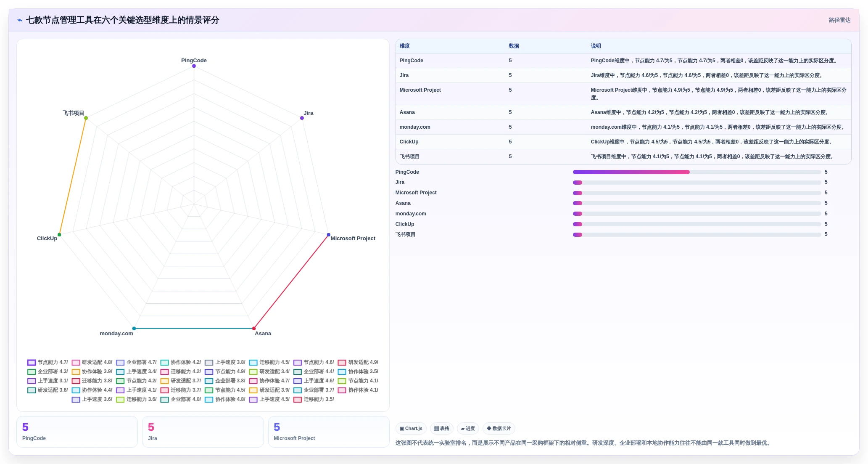
Task: Click the orange 协作体验 3.9/ legend swatch
Action: tap(76, 372)
